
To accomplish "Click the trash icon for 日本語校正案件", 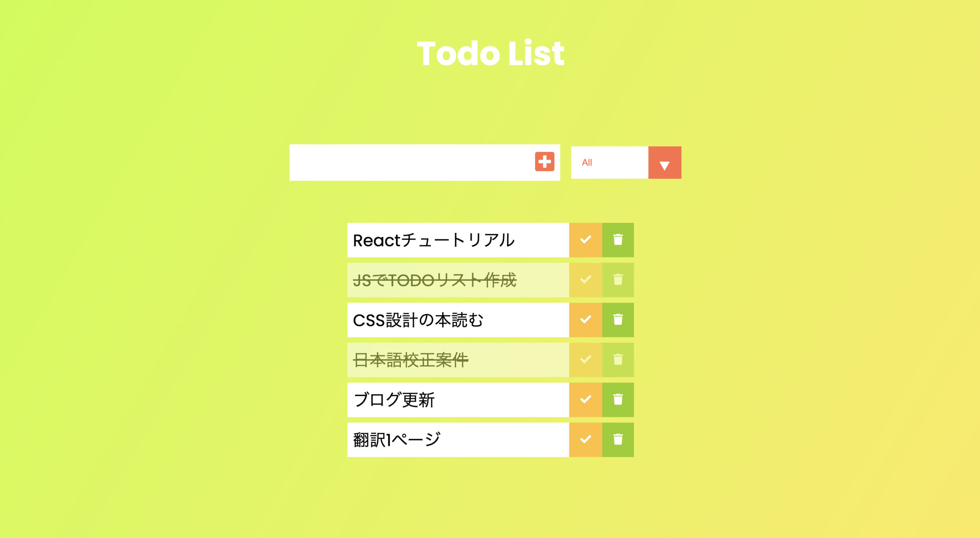I will tap(618, 360).
